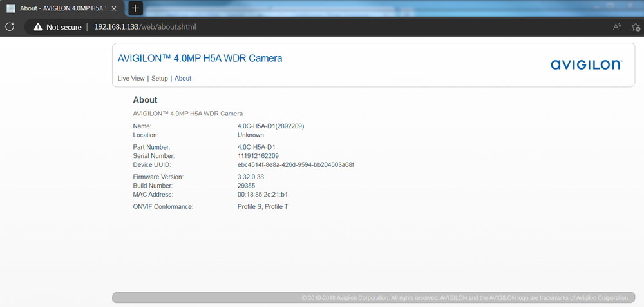Click the AVIGILON 4.0MP H5A WDR Camera header title
This screenshot has width=644, height=307.
click(x=200, y=59)
